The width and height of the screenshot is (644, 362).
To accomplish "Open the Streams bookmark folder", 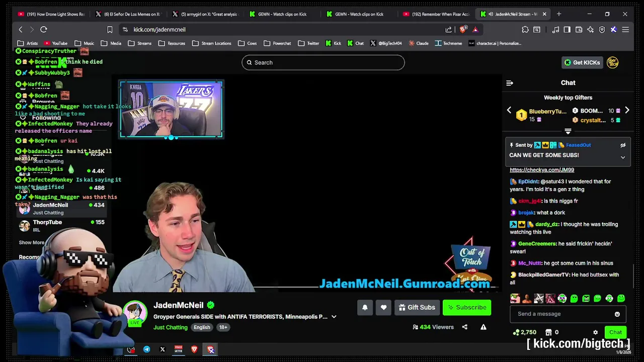I will (x=140, y=43).
